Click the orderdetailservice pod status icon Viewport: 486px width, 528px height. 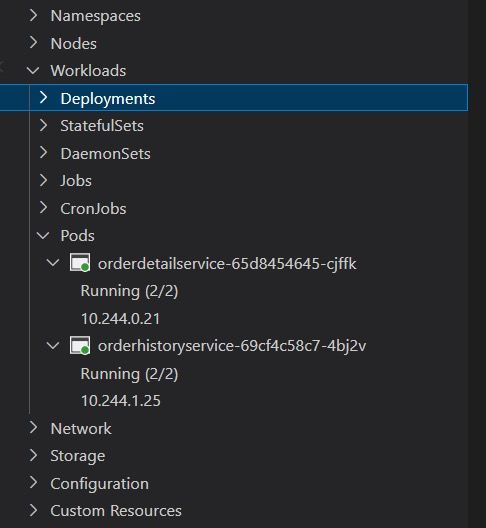click(x=80, y=262)
